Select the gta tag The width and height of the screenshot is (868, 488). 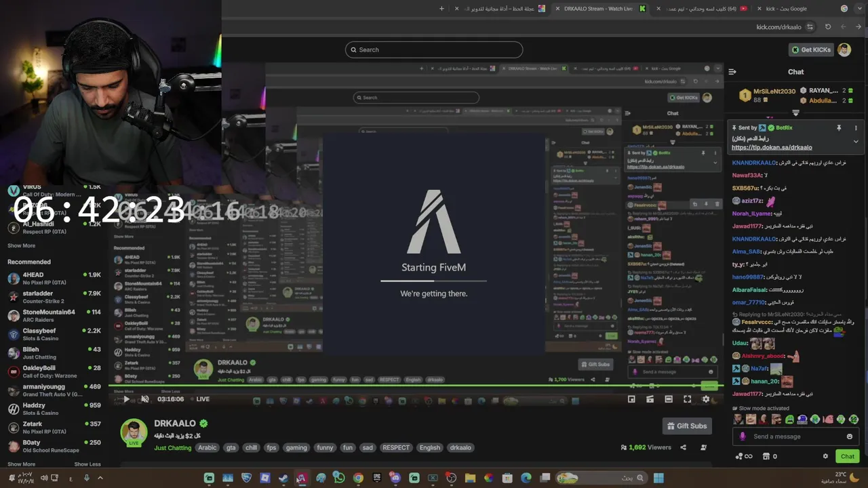(231, 447)
